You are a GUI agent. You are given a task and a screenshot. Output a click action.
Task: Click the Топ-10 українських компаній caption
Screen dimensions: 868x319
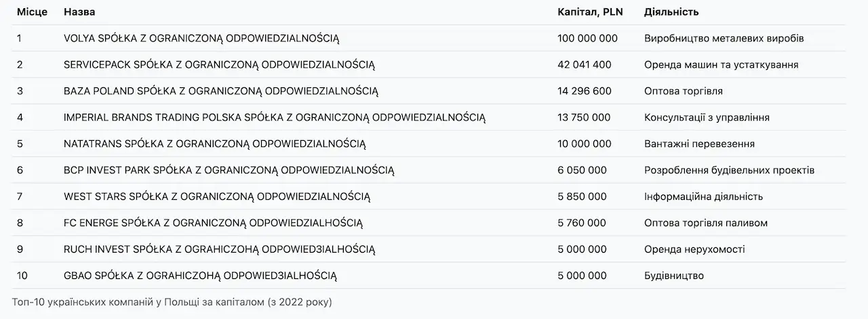[172, 301]
